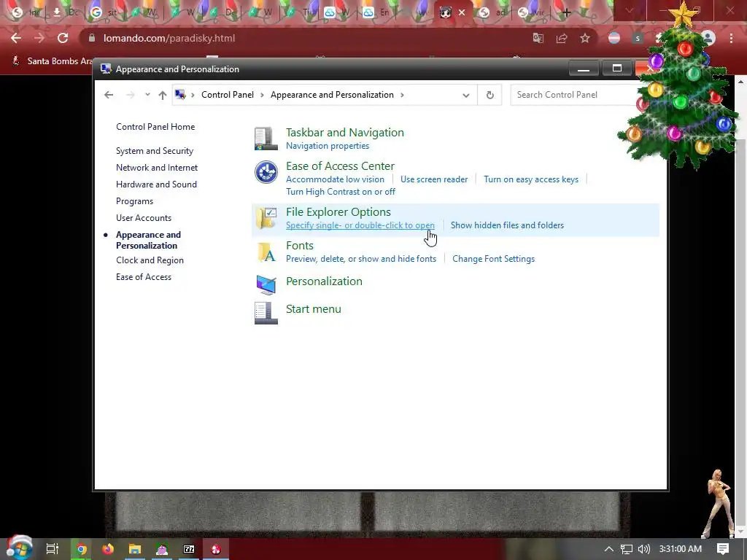Open the Chrome translate icon
This screenshot has width=747, height=560.
(x=538, y=38)
